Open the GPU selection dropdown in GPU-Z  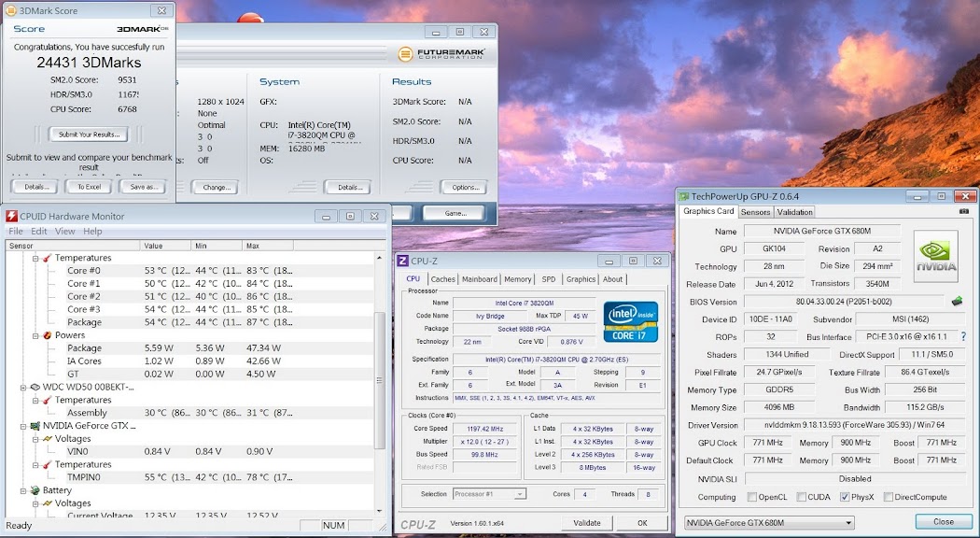tap(848, 523)
